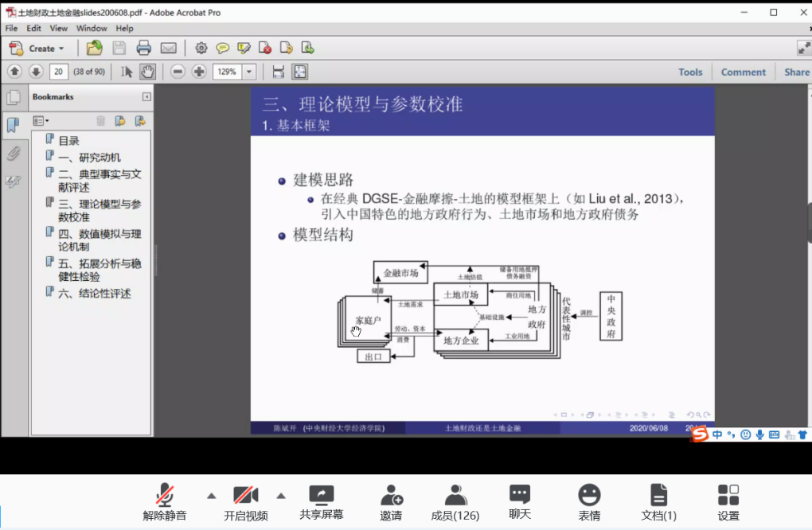The width and height of the screenshot is (812, 530).
Task: Unmute microphone via 解除静音
Action: (165, 502)
